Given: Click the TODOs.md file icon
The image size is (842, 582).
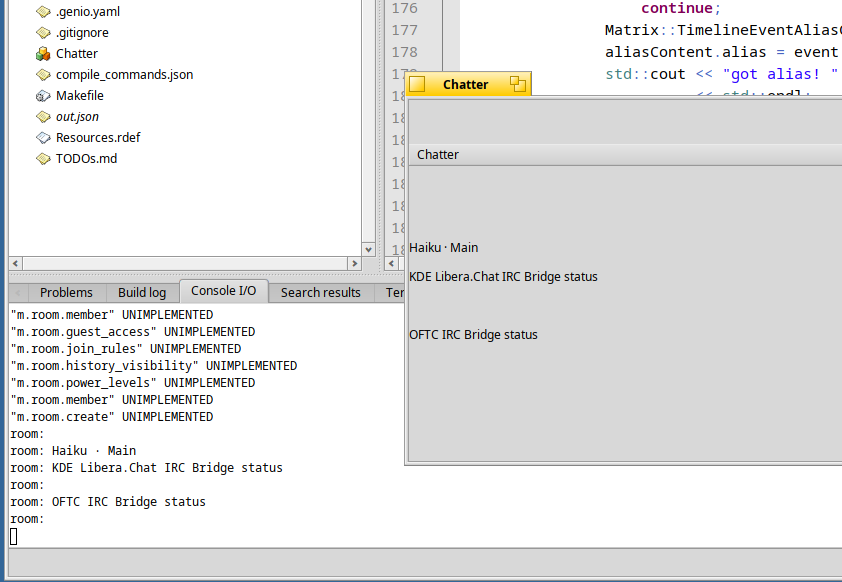Looking at the screenshot, I should 43,158.
